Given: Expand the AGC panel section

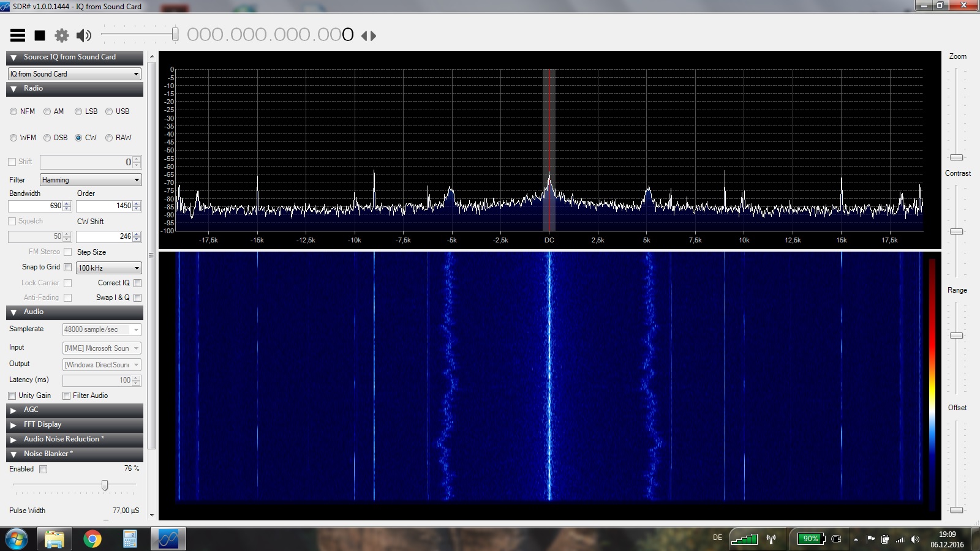Looking at the screenshot, I should tap(74, 410).
